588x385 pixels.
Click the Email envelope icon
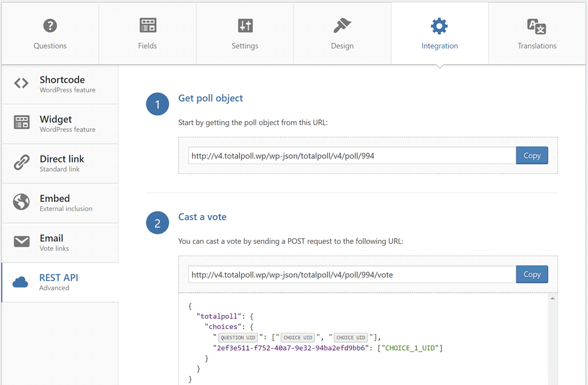(21, 242)
